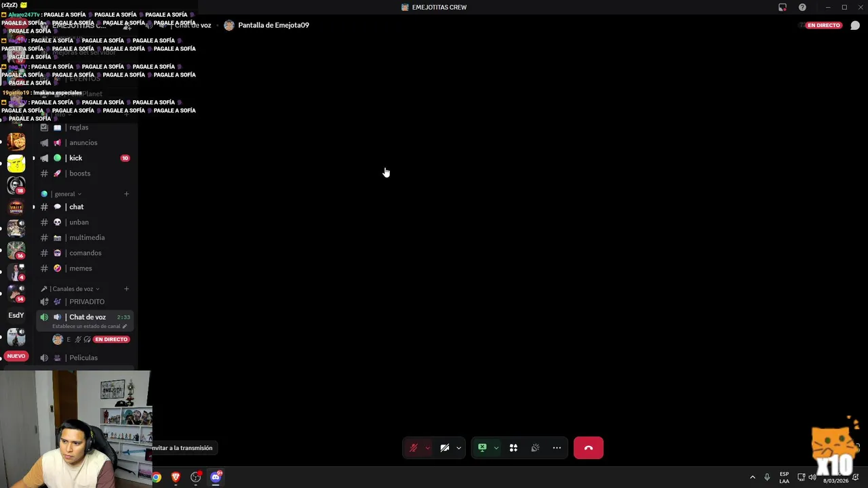This screenshot has width=868, height=488.
Task: Hang up with the red disconnect button
Action: pos(589,448)
